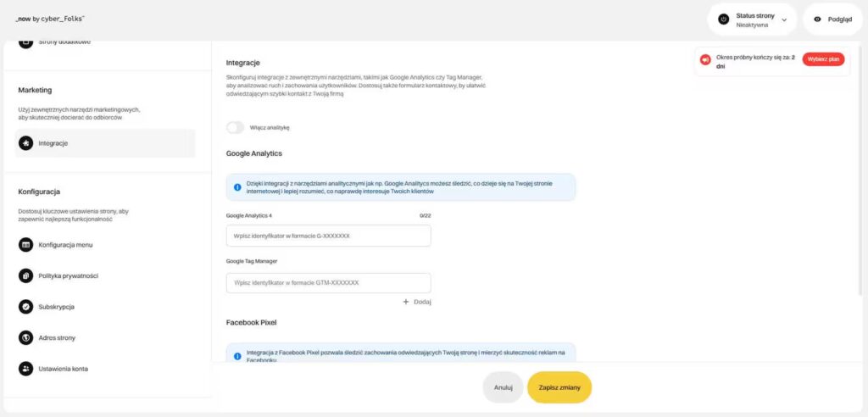Click the Nieaktywna status text

pyautogui.click(x=752, y=25)
